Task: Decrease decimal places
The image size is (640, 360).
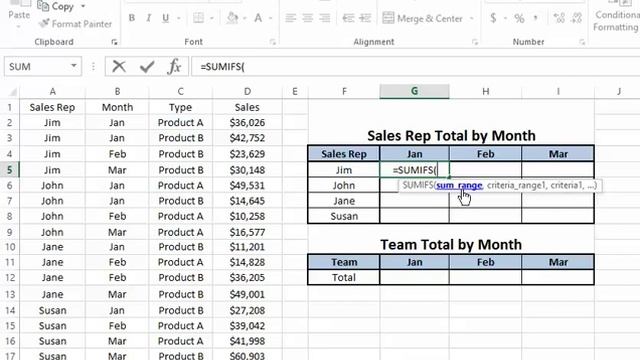Action: (x=576, y=18)
